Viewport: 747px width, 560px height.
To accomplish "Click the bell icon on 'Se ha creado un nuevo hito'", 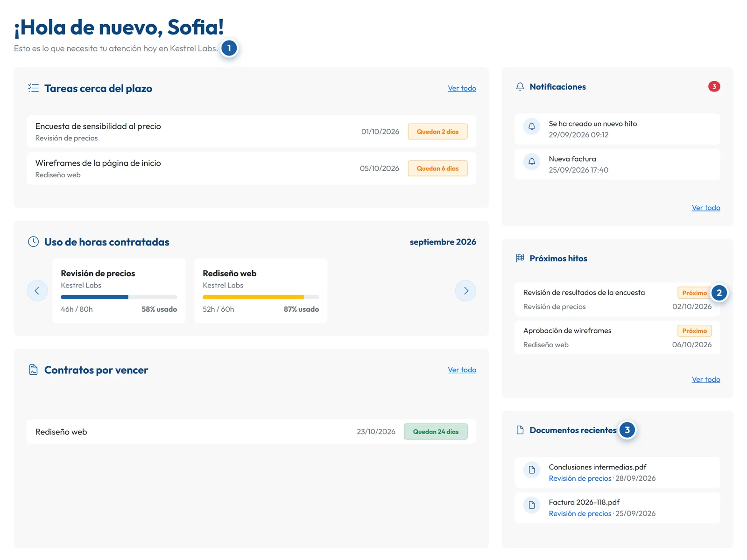I will pyautogui.click(x=532, y=126).
